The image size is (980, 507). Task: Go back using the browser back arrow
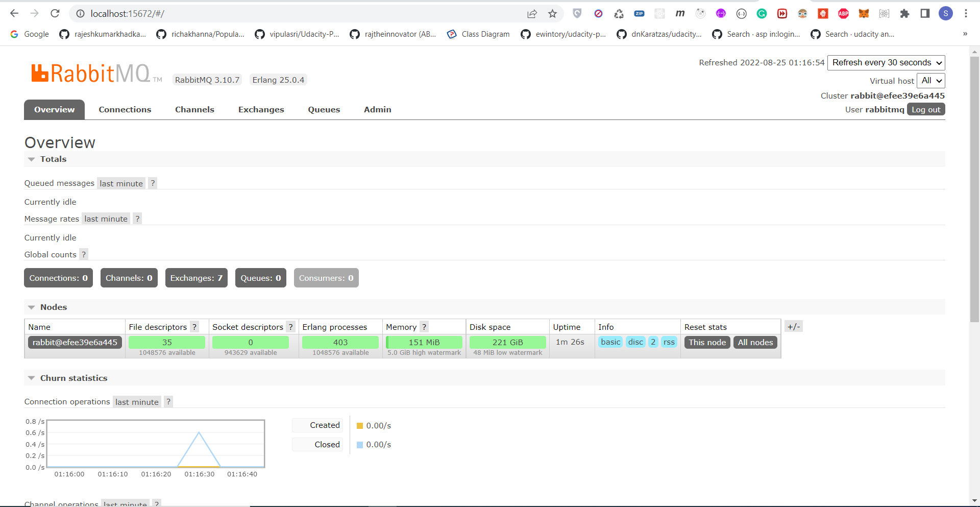(x=14, y=13)
